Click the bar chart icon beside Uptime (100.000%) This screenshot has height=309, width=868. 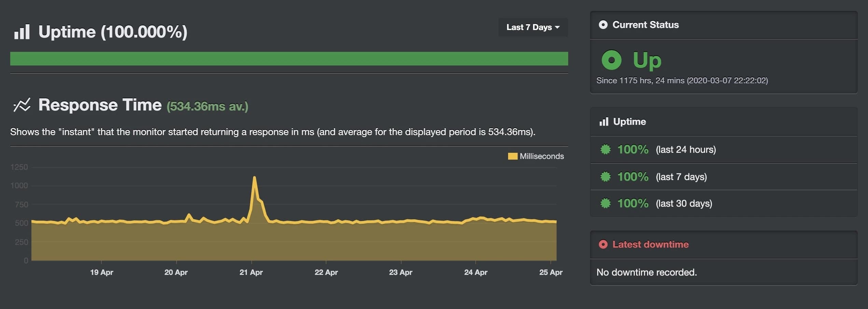(x=22, y=32)
